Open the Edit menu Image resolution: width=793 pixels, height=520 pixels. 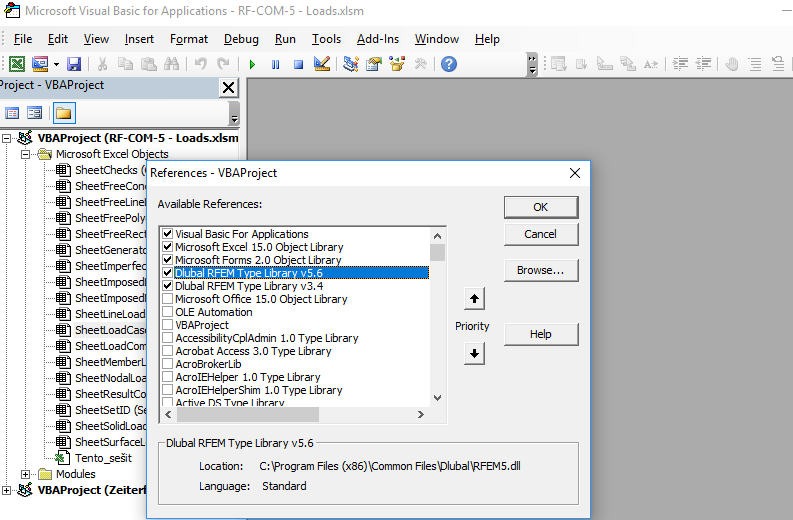point(58,39)
